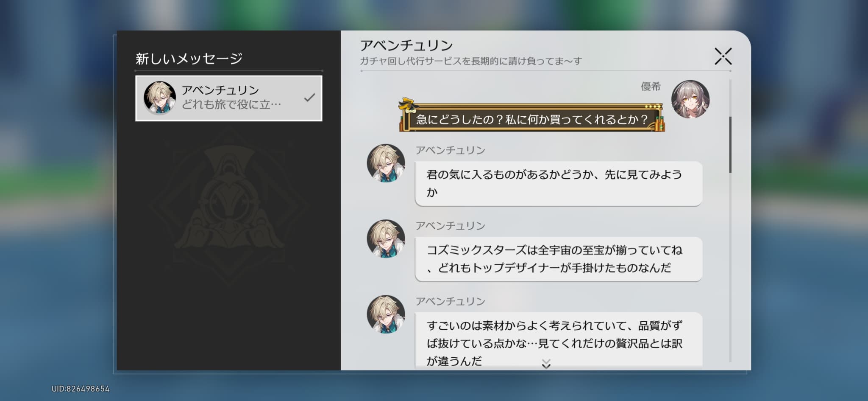Click the アベンチュリン name in the chat header
This screenshot has height=401, width=868.
(406, 45)
